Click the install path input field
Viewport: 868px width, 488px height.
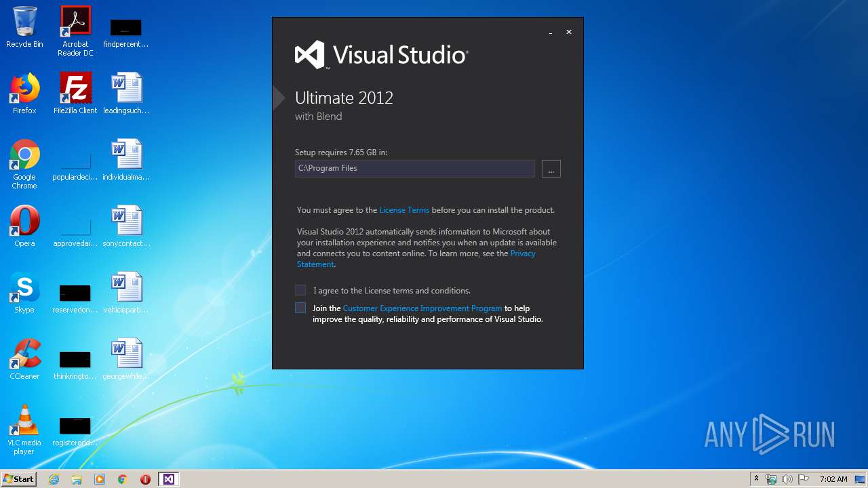click(415, 169)
